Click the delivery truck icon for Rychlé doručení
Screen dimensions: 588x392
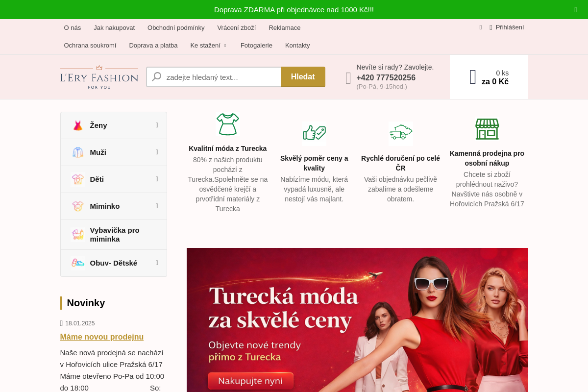pyautogui.click(x=400, y=133)
